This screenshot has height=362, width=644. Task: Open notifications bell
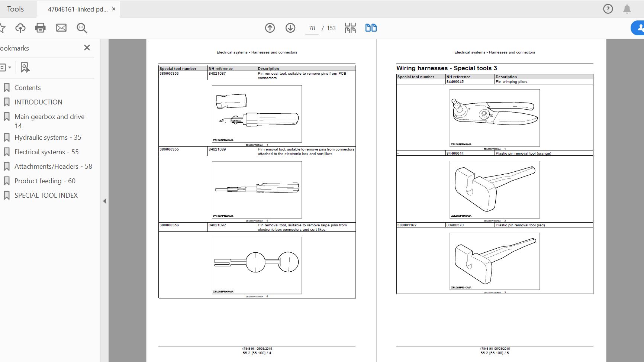627,9
